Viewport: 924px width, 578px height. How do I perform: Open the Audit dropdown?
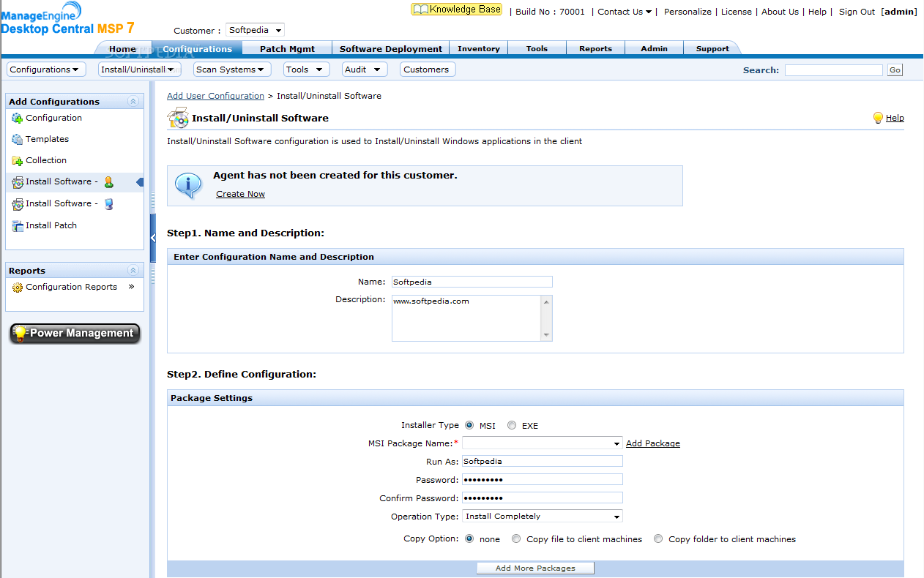[365, 70]
